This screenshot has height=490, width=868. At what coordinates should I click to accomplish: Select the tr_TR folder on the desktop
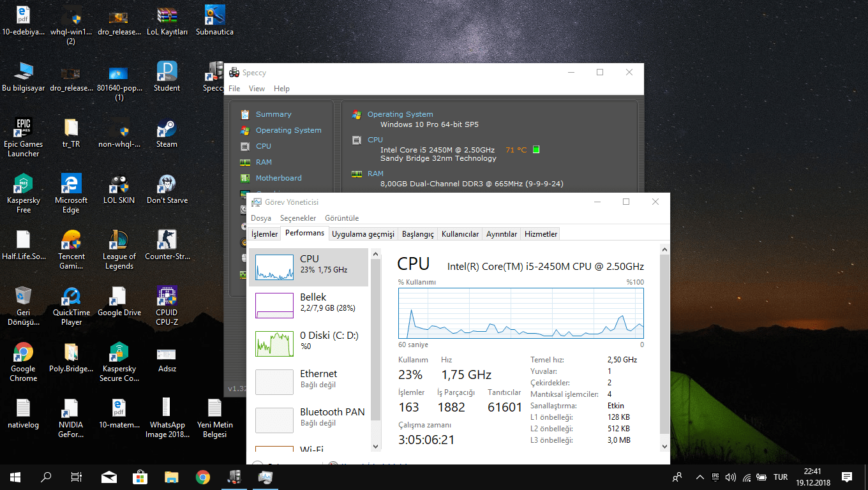[71, 134]
